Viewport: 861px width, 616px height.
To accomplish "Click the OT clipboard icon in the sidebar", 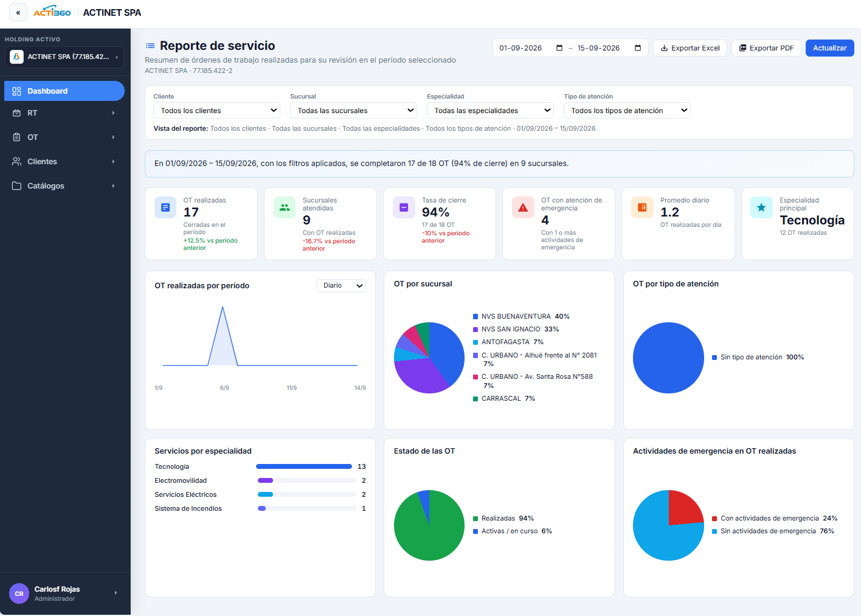I will click(x=16, y=137).
